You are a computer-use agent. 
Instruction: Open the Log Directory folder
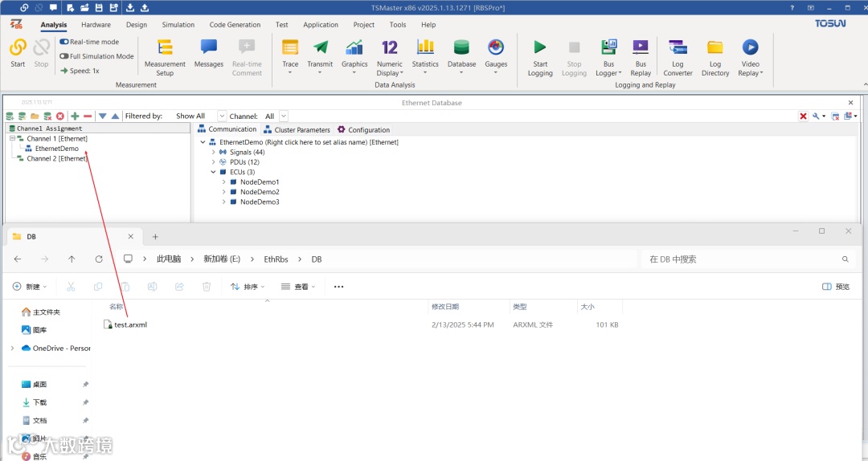pyautogui.click(x=715, y=57)
